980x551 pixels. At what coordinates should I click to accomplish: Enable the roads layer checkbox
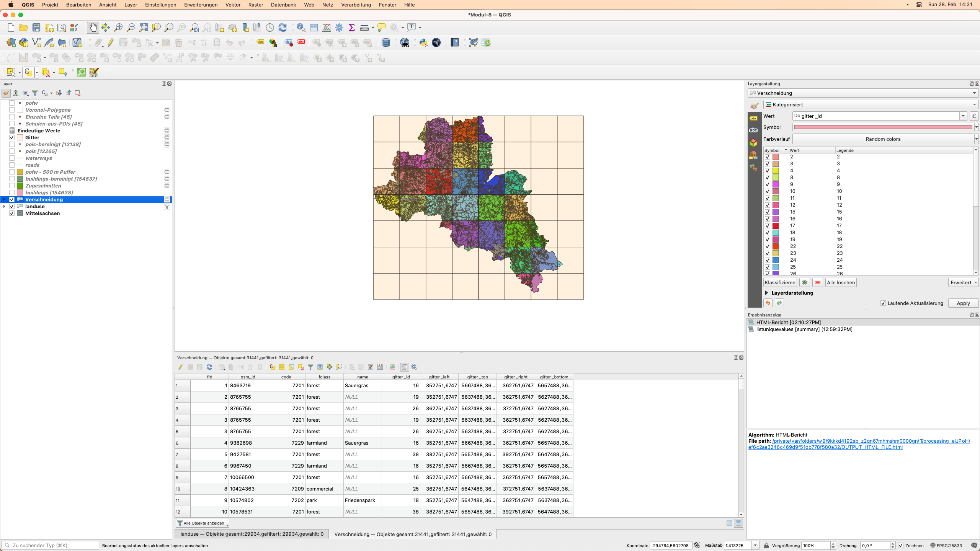tap(12, 165)
